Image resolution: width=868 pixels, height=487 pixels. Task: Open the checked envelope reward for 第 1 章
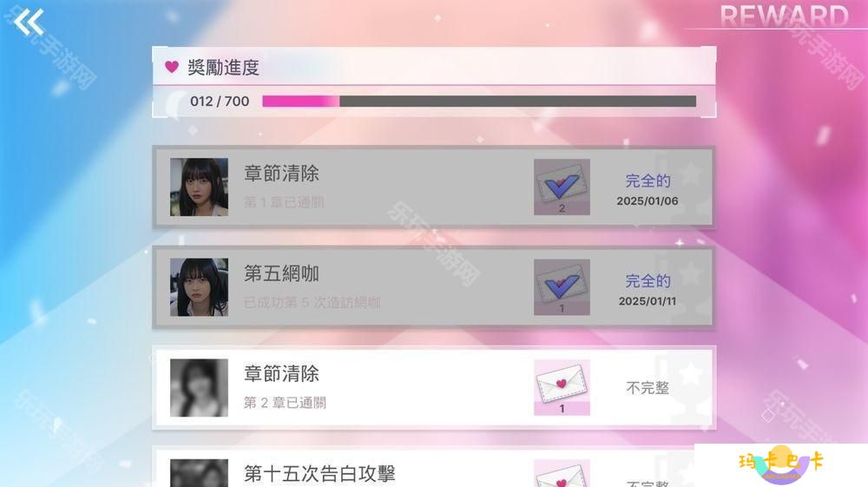(562, 187)
